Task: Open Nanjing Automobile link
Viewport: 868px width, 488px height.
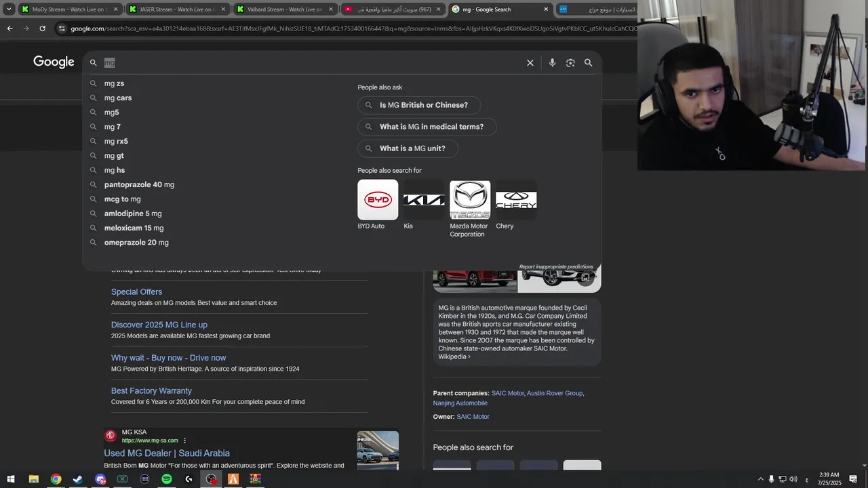Action: 460,403
